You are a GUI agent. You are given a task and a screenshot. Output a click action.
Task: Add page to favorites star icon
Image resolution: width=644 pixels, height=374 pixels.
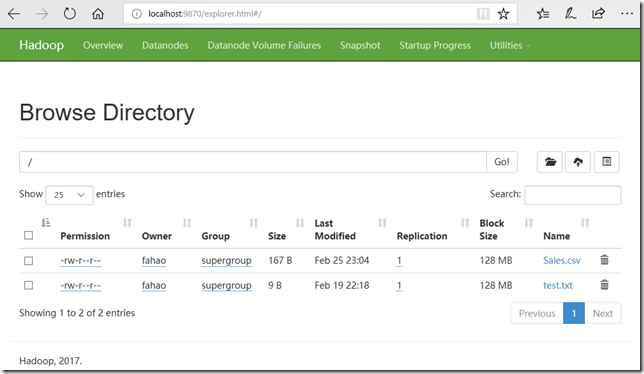coord(503,14)
